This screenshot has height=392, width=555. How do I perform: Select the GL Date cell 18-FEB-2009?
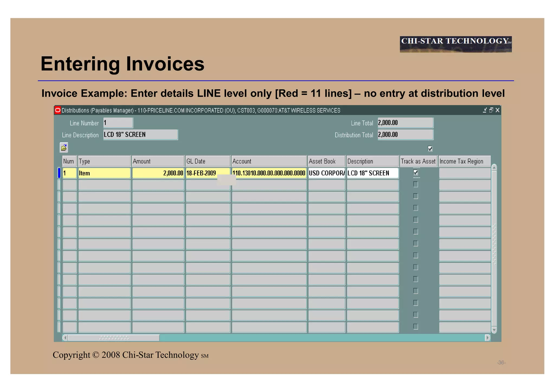pos(208,173)
